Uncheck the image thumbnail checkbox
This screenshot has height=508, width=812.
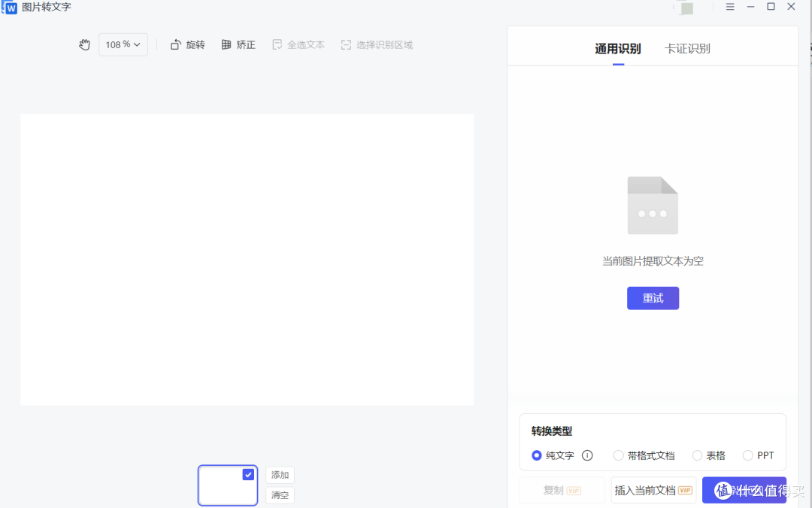pos(248,474)
